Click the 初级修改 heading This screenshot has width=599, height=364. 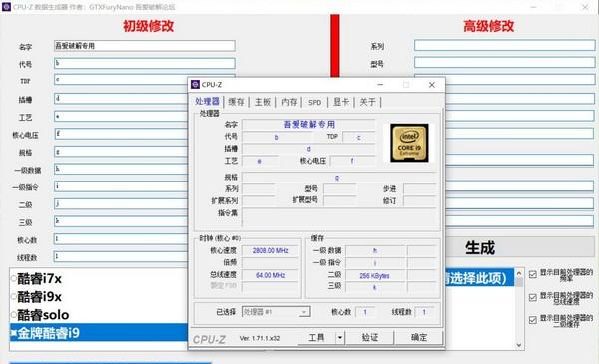[148, 26]
